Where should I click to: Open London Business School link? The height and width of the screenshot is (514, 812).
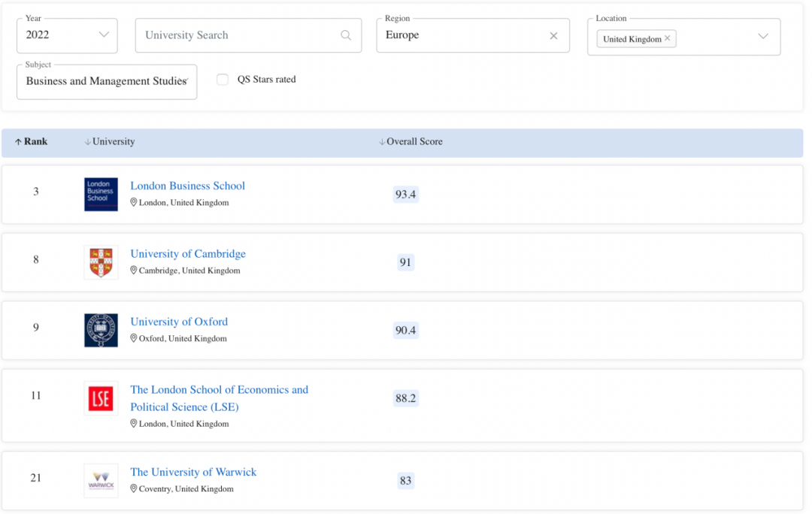pyautogui.click(x=187, y=186)
